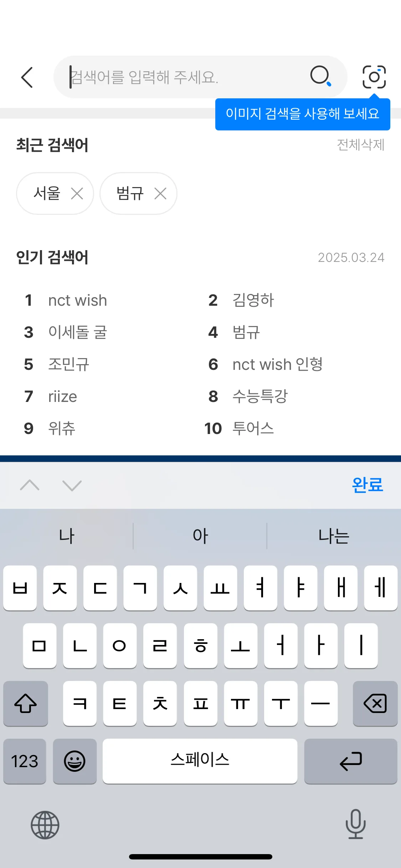Screen dimensions: 401x868
Task: Switch keyboard language with globe icon
Action: (x=45, y=825)
